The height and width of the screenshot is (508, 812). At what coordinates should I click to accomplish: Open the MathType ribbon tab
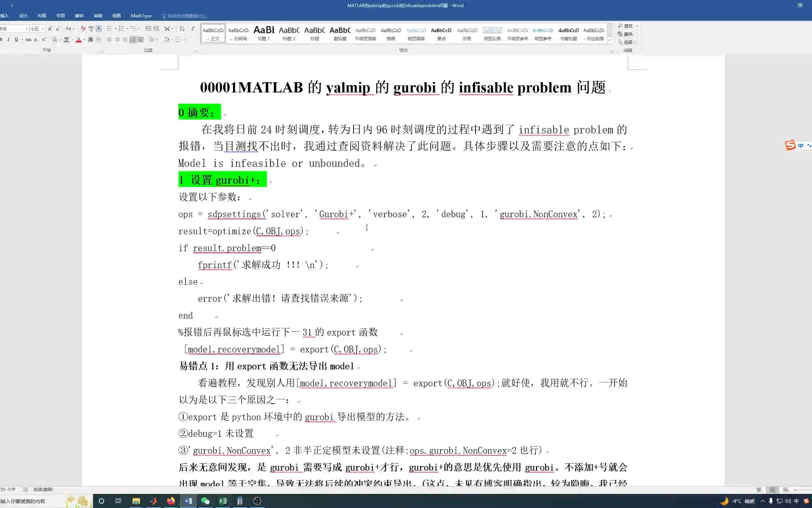click(x=141, y=16)
